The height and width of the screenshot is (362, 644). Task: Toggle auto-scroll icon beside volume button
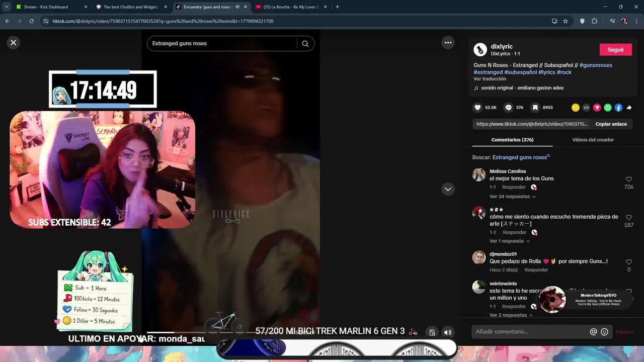432,332
